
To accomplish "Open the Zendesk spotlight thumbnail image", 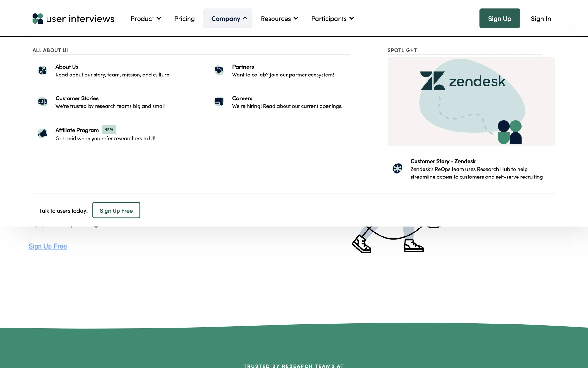I will 471,102.
